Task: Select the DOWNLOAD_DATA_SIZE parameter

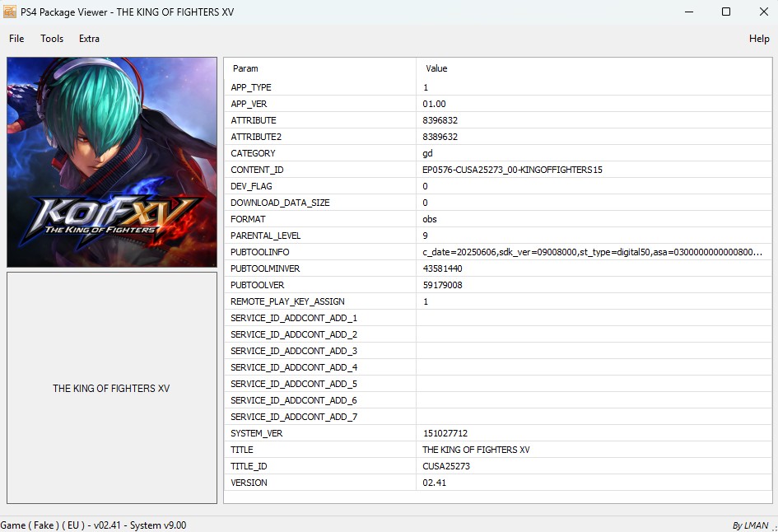Action: (x=280, y=203)
